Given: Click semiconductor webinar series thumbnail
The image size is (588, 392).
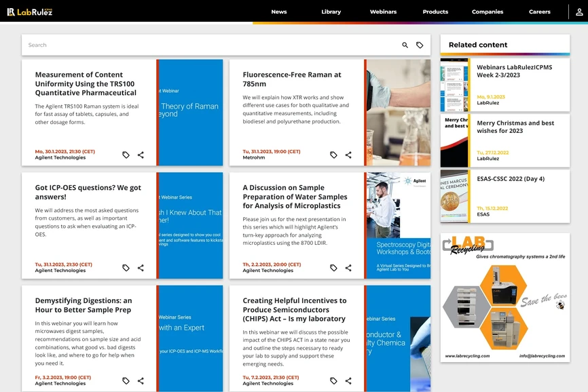Looking at the screenshot, I should pyautogui.click(x=397, y=338).
